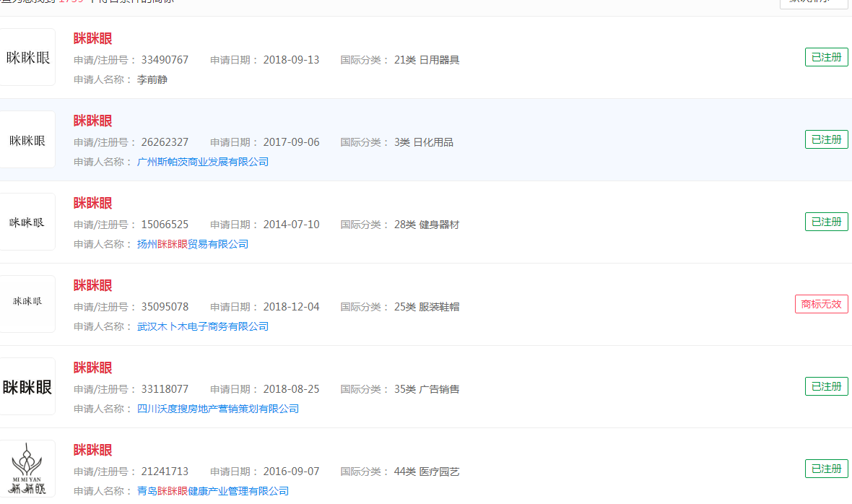Select application date 2016-09-07
Viewport: 852px width, 504px height.
291,472
